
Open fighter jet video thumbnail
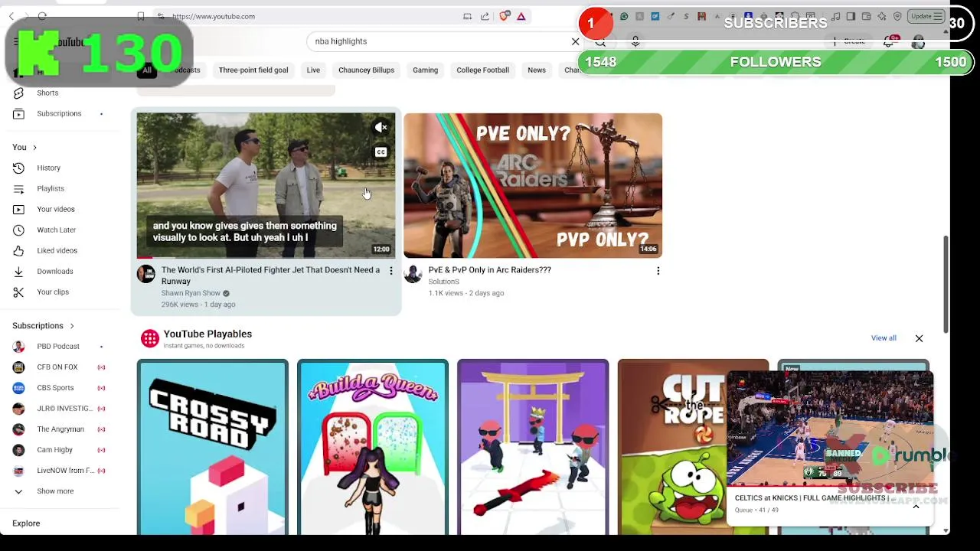pos(266,185)
